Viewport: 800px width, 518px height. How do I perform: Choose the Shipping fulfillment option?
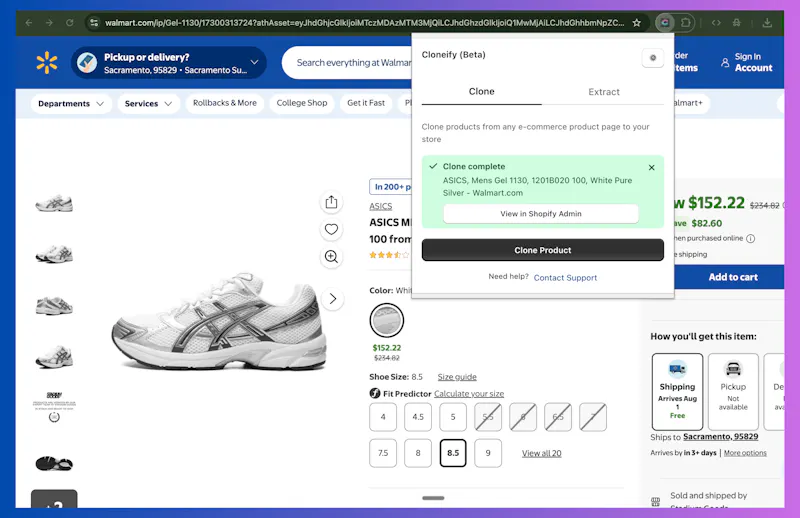click(x=677, y=392)
